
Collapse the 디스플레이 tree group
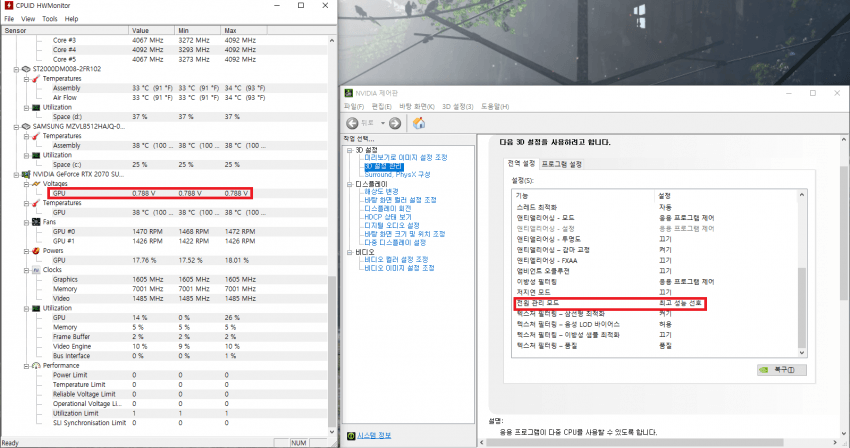click(x=350, y=184)
